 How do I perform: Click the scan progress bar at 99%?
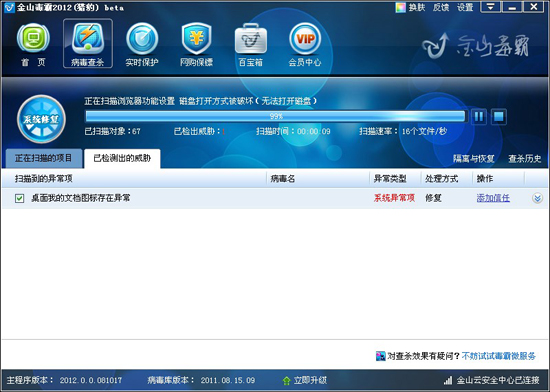point(275,116)
